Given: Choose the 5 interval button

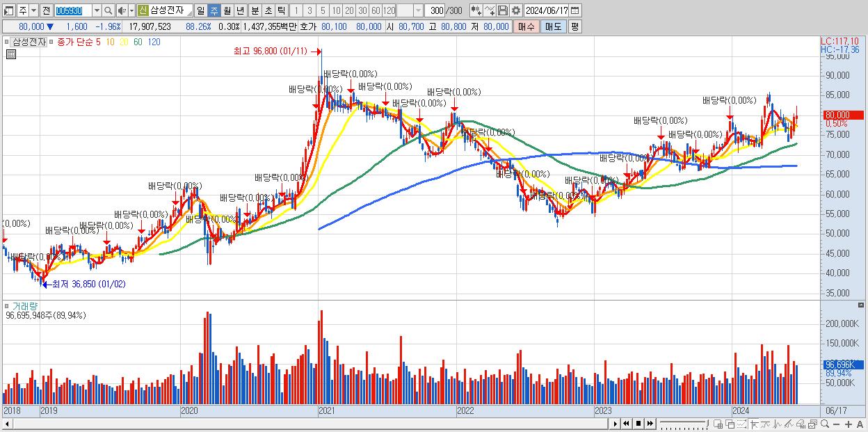Looking at the screenshot, I should (x=323, y=10).
